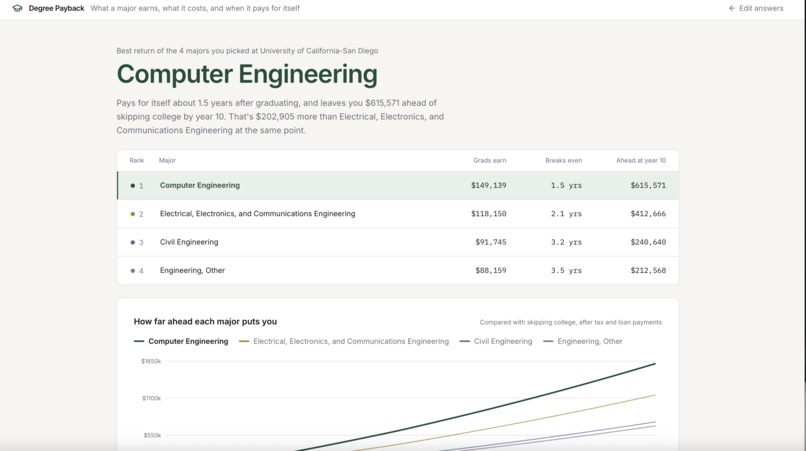Viewport: 806px width, 451px height.
Task: Toggle Civil Engineering in the chart legend
Action: coord(496,341)
